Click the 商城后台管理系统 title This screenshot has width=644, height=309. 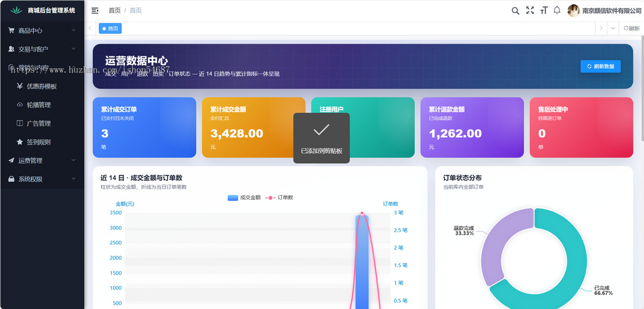(52, 10)
